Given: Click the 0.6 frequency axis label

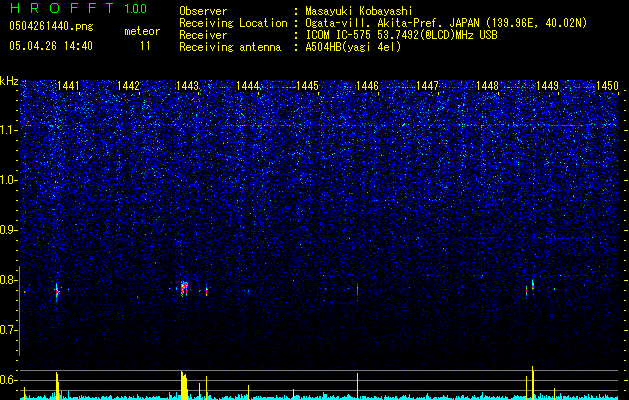Looking at the screenshot, I should [7, 380].
